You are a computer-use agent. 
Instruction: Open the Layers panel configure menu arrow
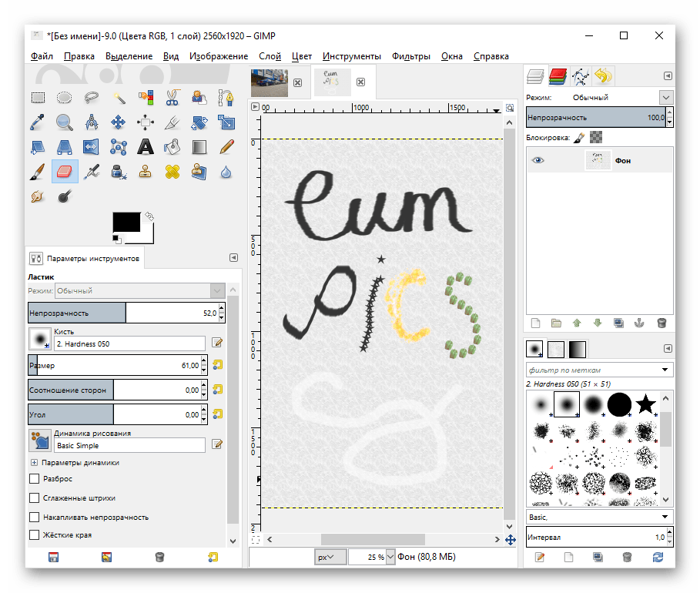coord(668,76)
